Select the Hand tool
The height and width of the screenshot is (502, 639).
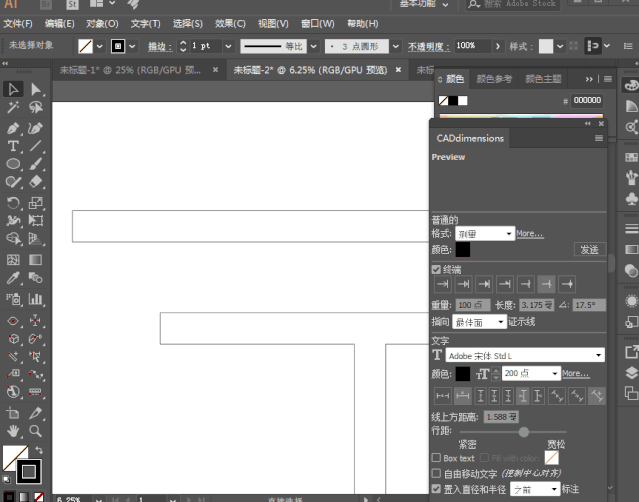[x=13, y=431]
